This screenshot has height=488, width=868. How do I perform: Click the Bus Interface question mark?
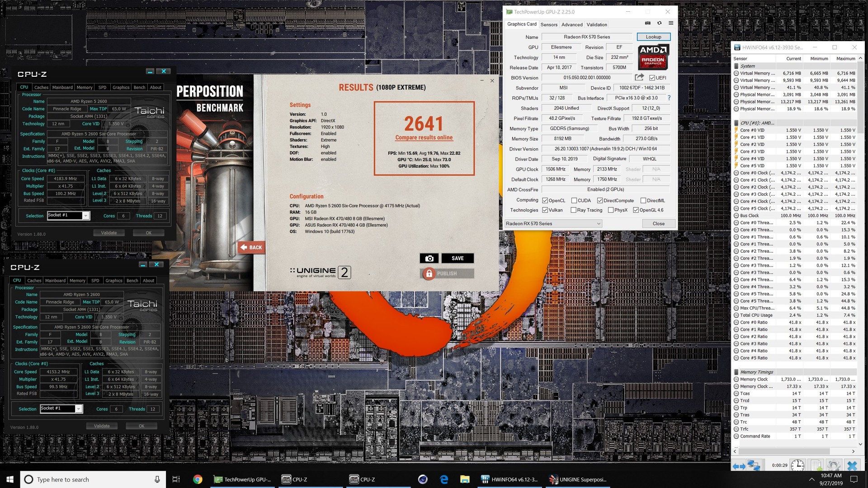pyautogui.click(x=669, y=98)
